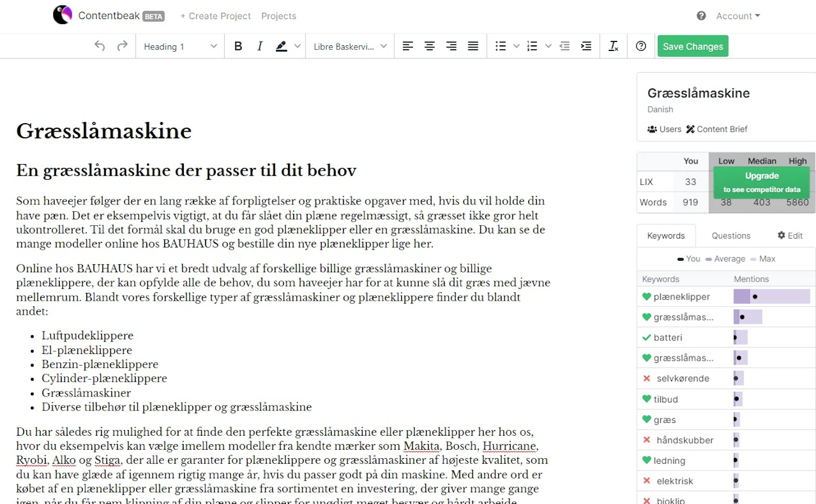This screenshot has width=816, height=504.
Task: Click the heart icon beside ledning
Action: click(647, 460)
